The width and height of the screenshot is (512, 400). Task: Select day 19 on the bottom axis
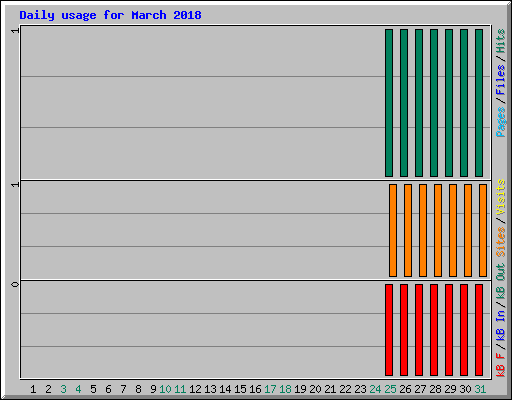click(x=300, y=389)
